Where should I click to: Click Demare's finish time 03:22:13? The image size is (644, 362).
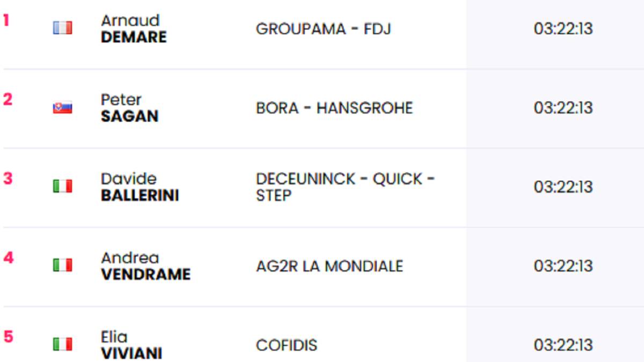click(x=563, y=28)
